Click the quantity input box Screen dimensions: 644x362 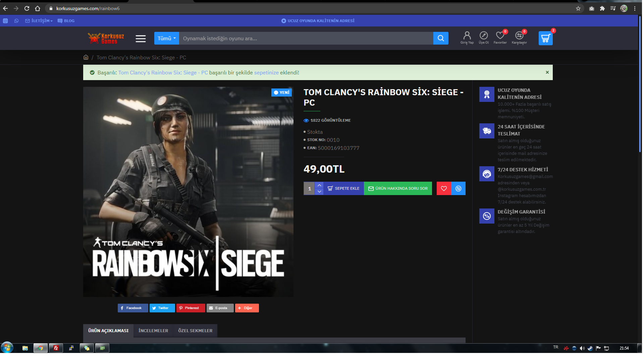(x=309, y=188)
